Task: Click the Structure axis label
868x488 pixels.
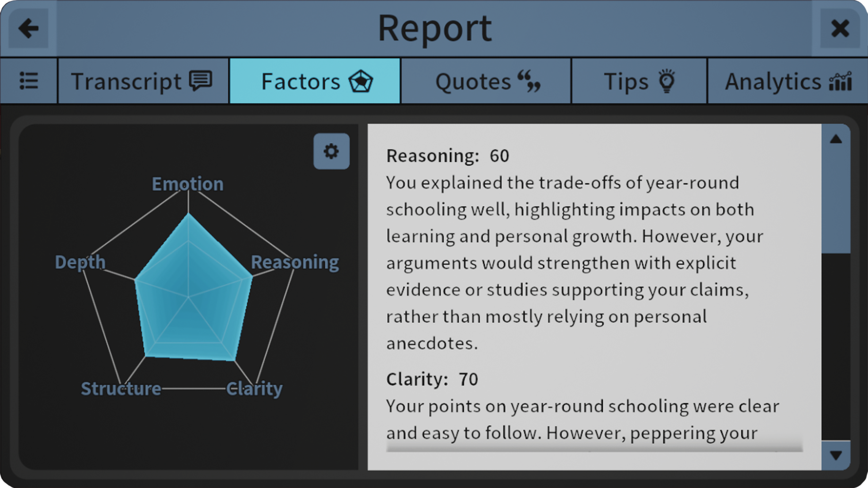Action: [121, 388]
